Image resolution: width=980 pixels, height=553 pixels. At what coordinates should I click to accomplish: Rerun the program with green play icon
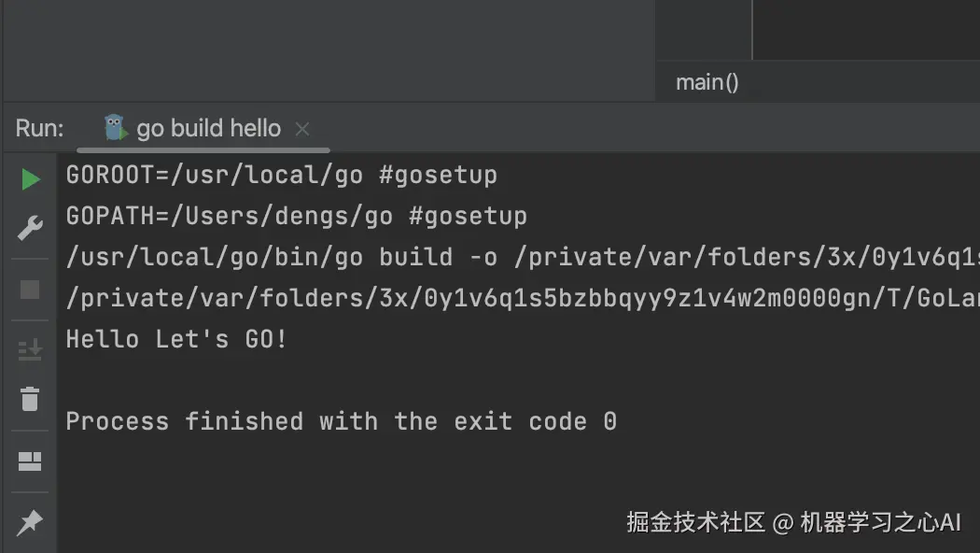point(30,179)
